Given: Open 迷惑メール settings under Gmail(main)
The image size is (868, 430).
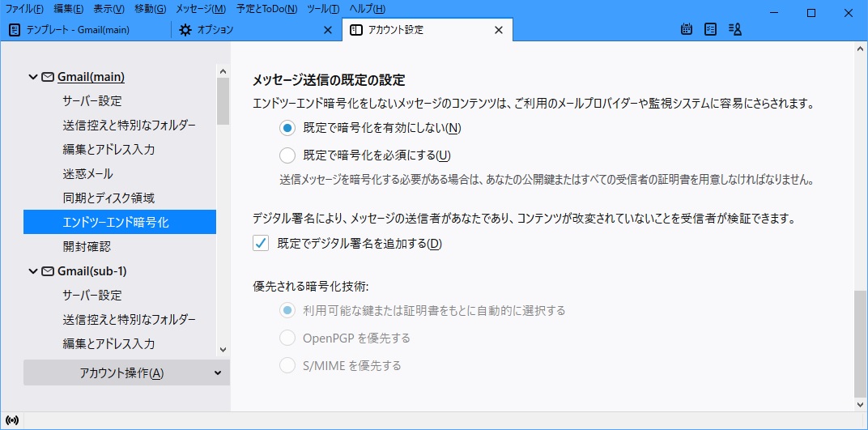Looking at the screenshot, I should [87, 174].
